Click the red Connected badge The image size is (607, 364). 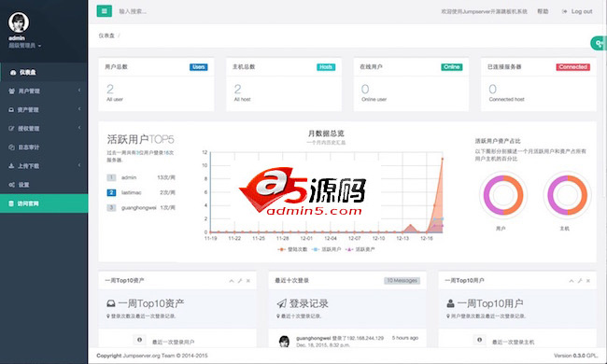coord(573,67)
